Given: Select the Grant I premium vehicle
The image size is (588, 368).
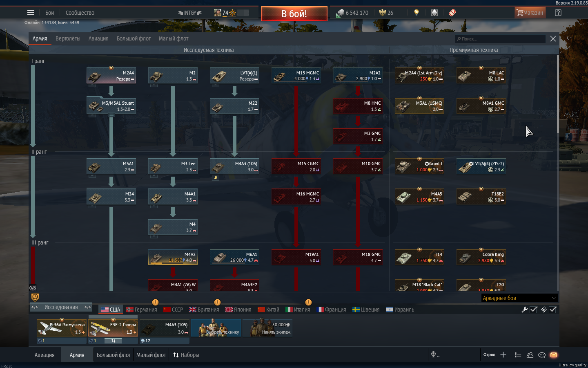Looking at the screenshot, I should click(x=419, y=167).
